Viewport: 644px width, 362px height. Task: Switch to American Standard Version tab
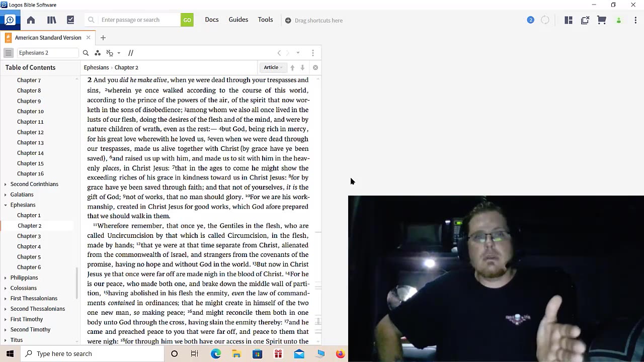click(48, 38)
